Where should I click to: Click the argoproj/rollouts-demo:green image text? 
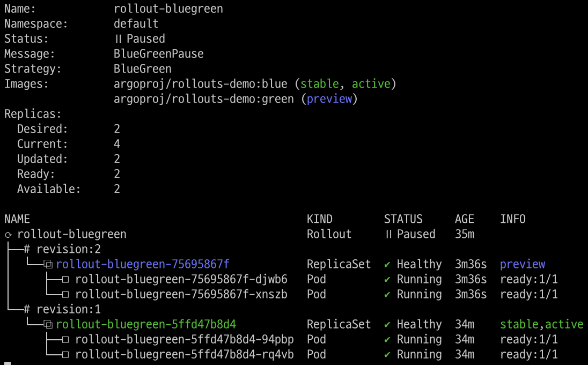204,99
